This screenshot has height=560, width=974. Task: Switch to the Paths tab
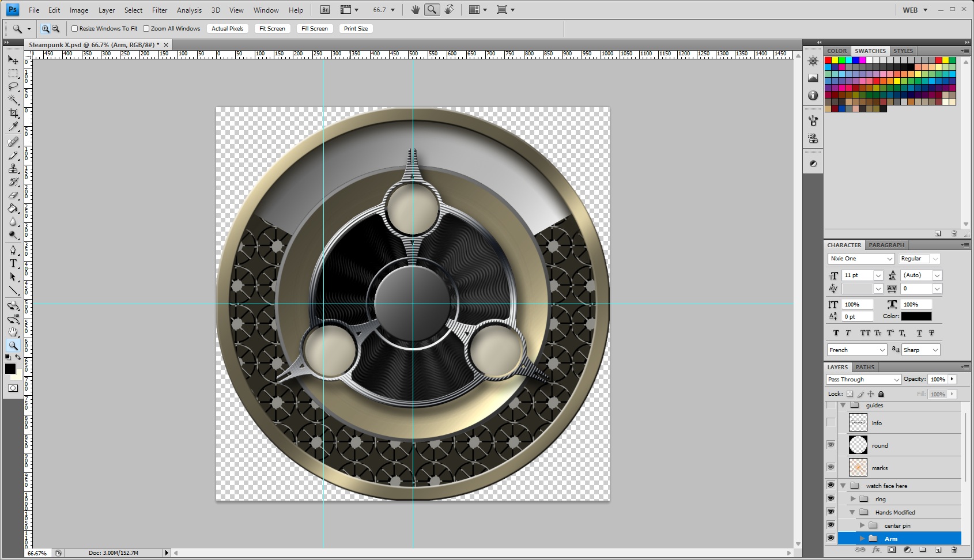click(864, 367)
